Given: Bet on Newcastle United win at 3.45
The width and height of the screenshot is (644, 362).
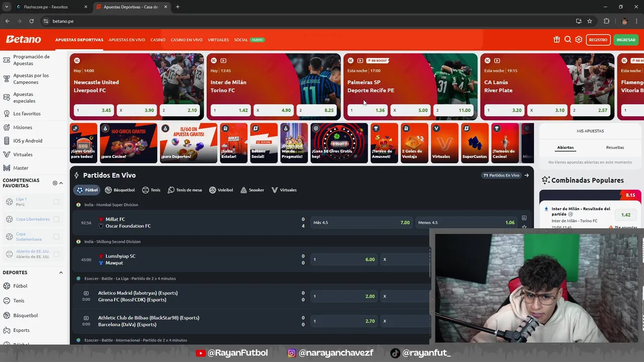Looking at the screenshot, I should coord(94,110).
